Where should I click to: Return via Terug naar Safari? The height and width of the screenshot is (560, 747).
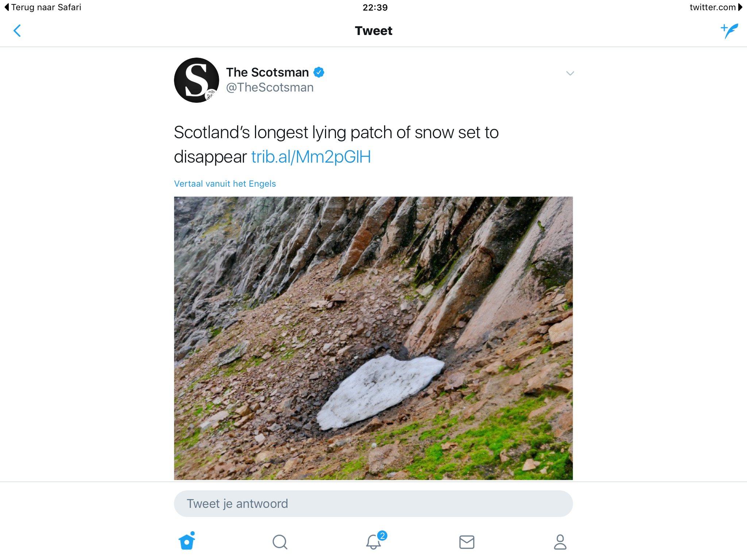click(43, 7)
